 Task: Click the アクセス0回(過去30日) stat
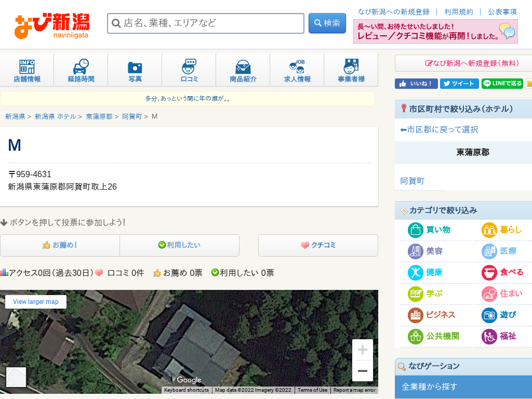click(47, 273)
